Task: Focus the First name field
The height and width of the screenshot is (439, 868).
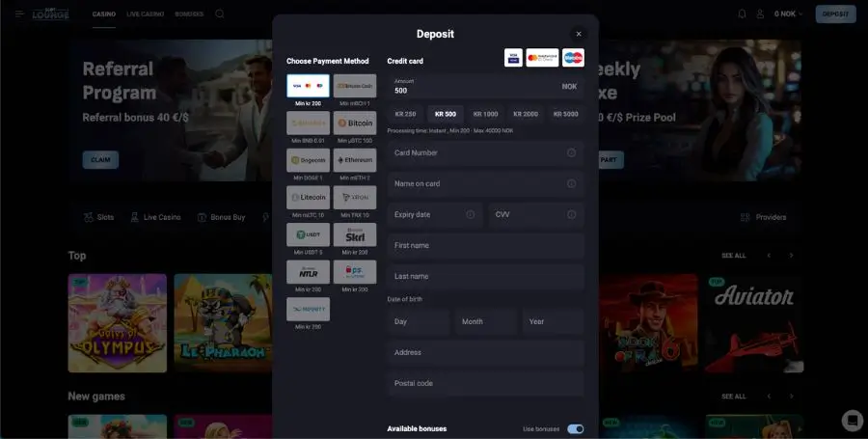Action: coord(485,246)
